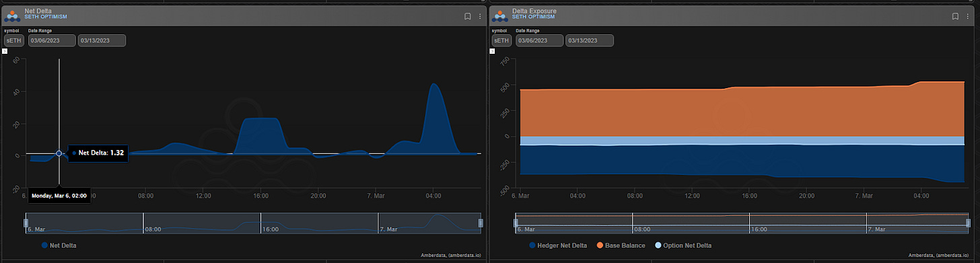Toggle the Net Delta legend series

click(x=59, y=246)
